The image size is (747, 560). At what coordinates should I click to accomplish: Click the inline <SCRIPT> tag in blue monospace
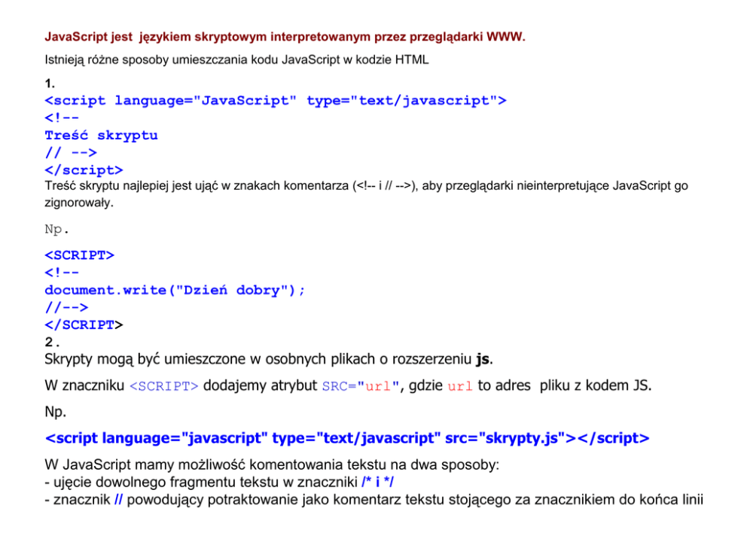[164, 386]
